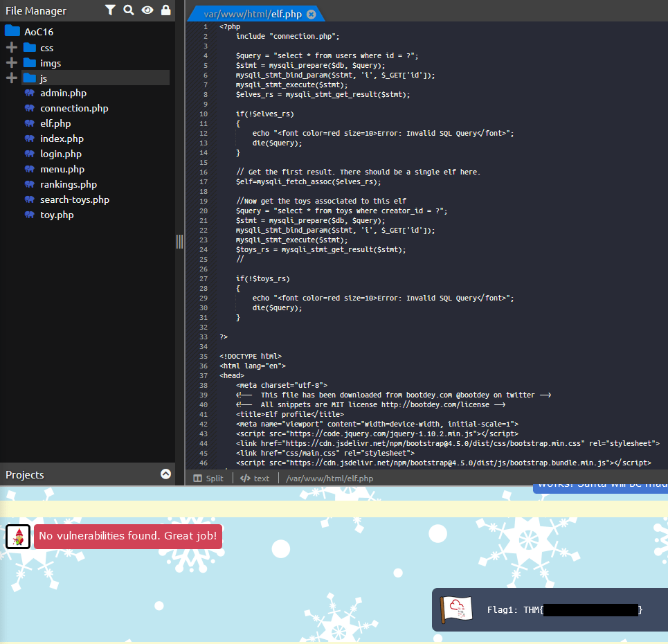Click PHP elephant icon beside index.php
Image resolution: width=668 pixels, height=644 pixels.
click(29, 138)
